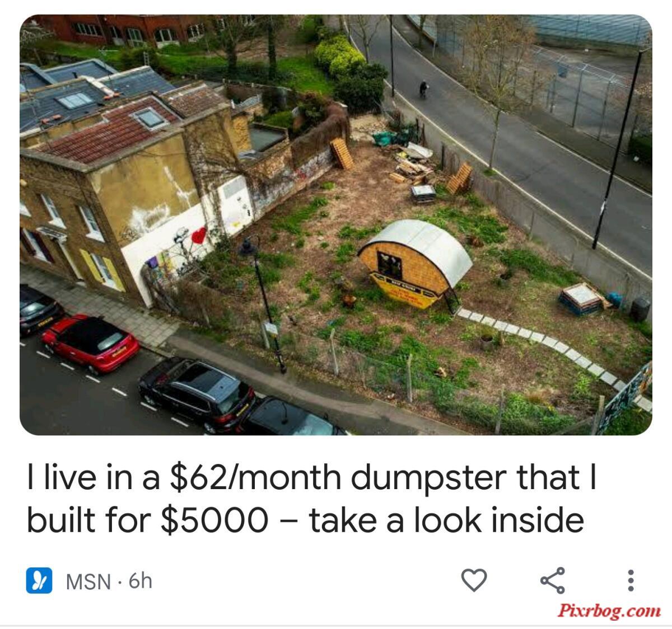Share the dumpster home article
The image size is (672, 629).
click(x=552, y=580)
